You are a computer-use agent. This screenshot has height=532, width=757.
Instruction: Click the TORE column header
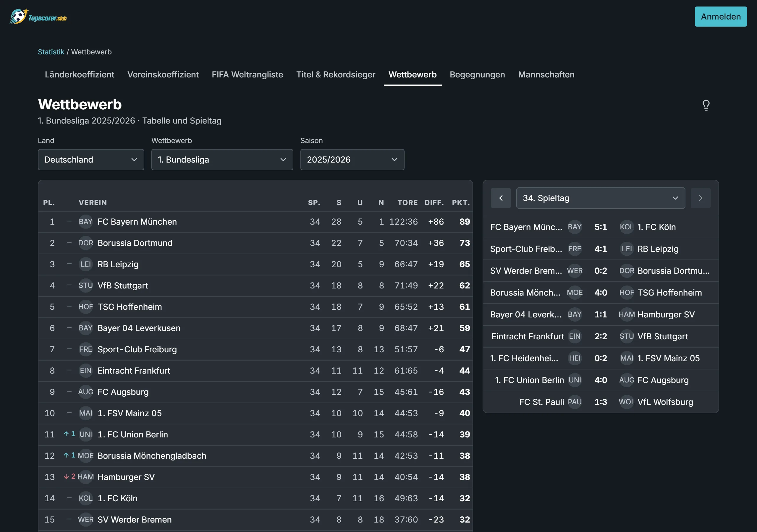coord(407,203)
